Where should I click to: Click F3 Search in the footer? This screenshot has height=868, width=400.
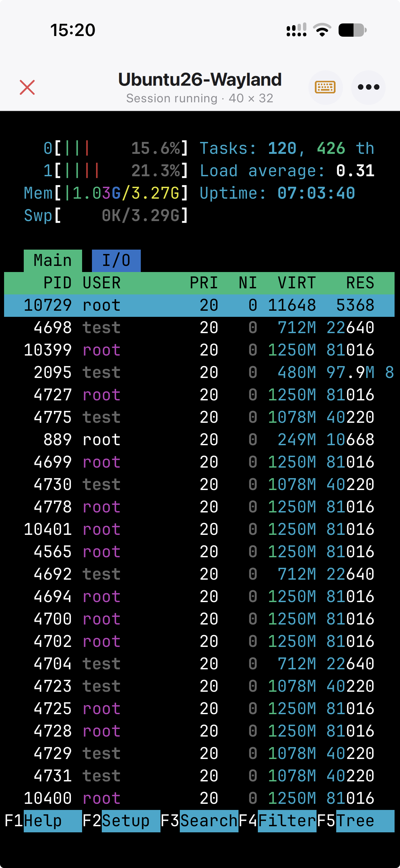[x=199, y=821]
